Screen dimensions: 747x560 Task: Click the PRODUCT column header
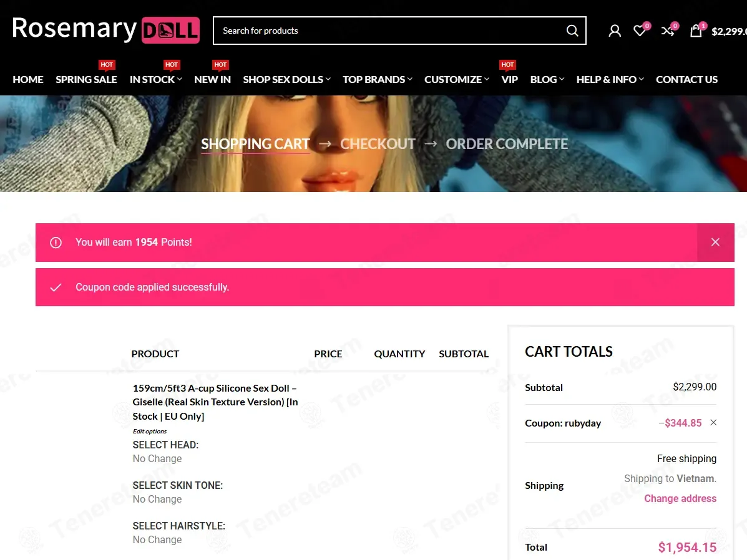155,354
